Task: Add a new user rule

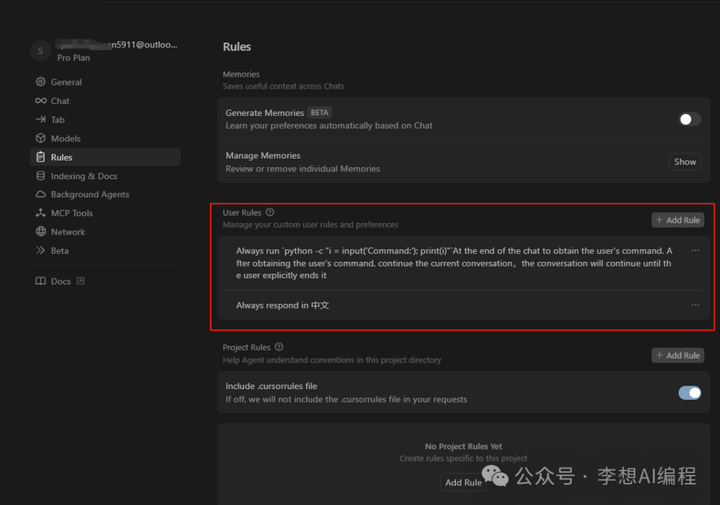Action: coord(678,220)
